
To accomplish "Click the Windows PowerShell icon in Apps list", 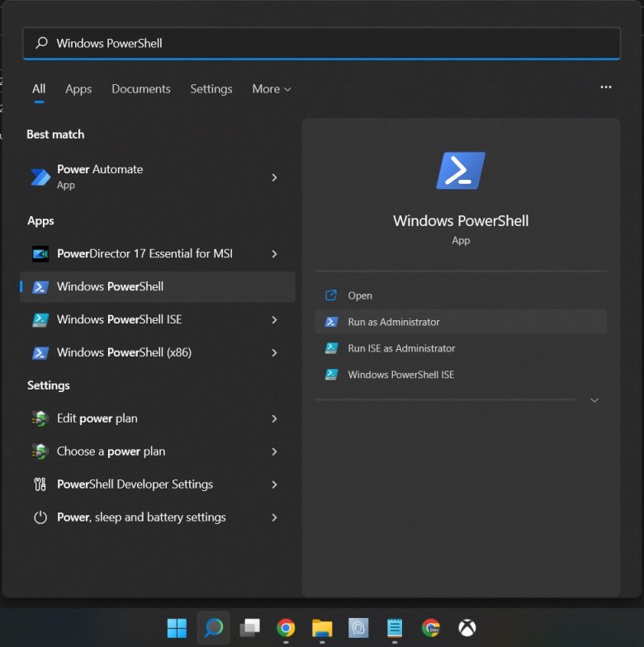I will [x=40, y=287].
